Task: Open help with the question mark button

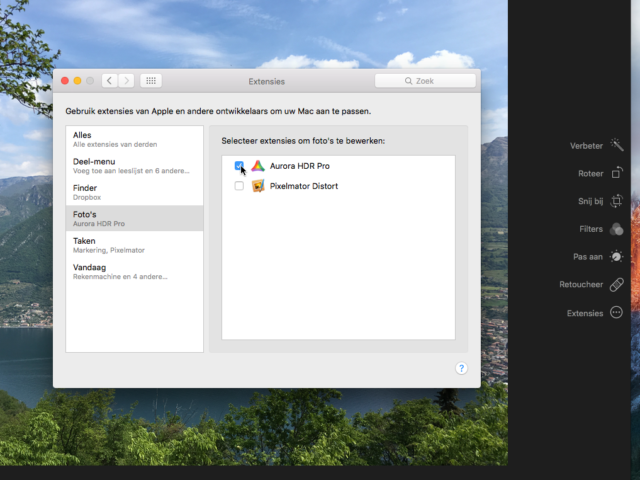Action: coord(461,368)
